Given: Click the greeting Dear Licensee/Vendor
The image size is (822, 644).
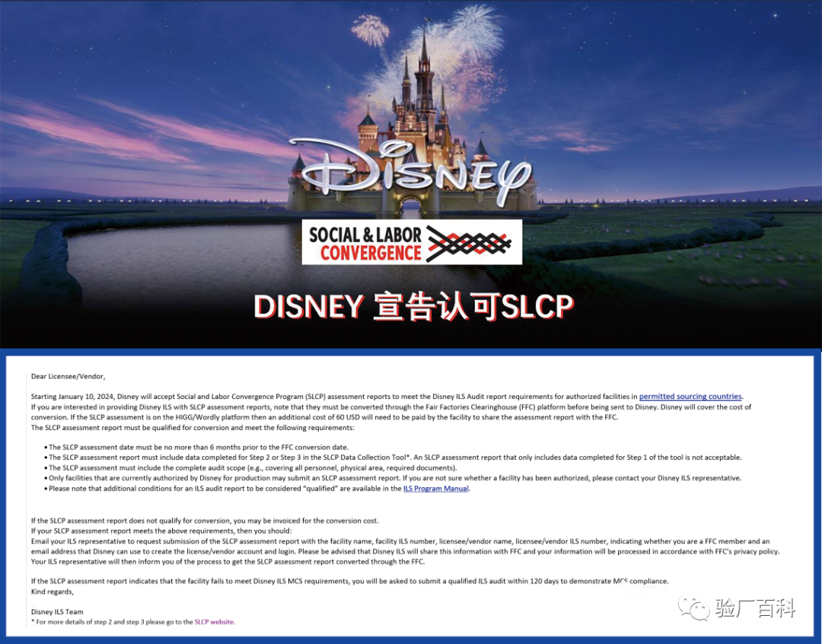Looking at the screenshot, I should [68, 377].
